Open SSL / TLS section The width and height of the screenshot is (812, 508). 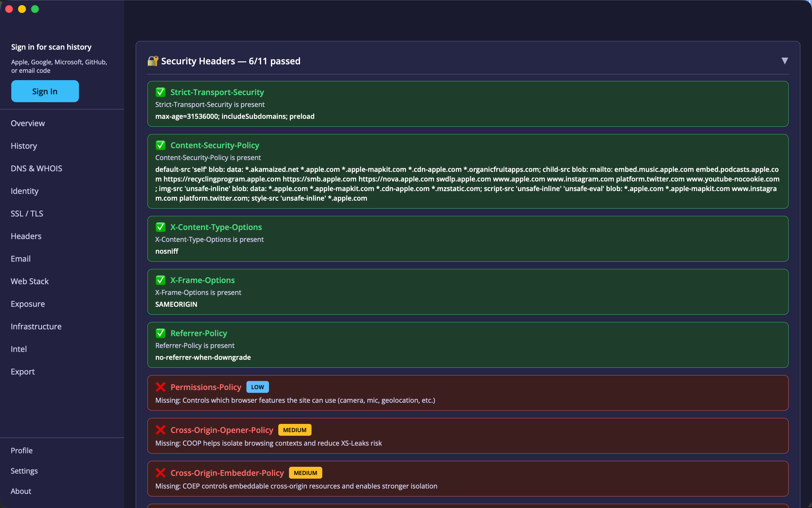(27, 213)
